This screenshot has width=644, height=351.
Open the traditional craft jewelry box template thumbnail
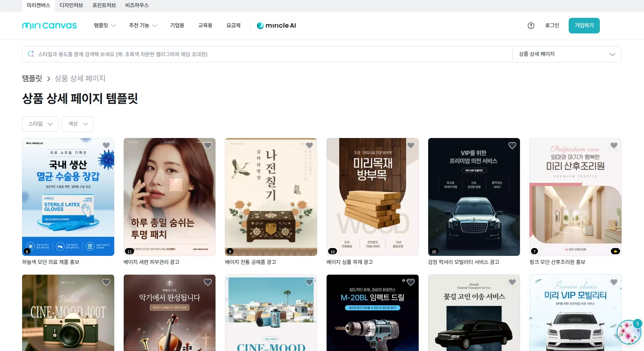point(271,197)
